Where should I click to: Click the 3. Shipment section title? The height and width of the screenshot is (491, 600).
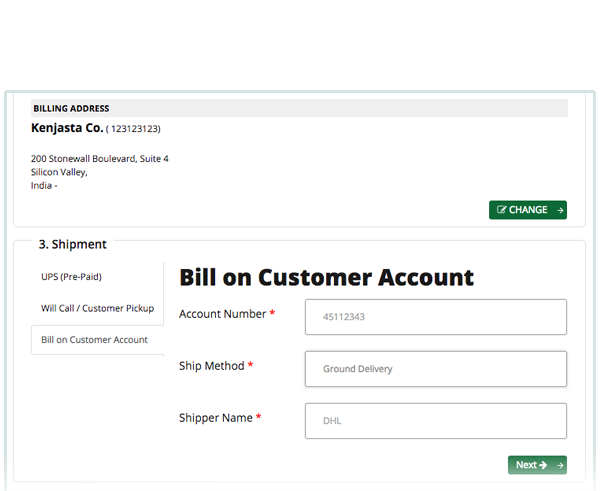[x=72, y=244]
